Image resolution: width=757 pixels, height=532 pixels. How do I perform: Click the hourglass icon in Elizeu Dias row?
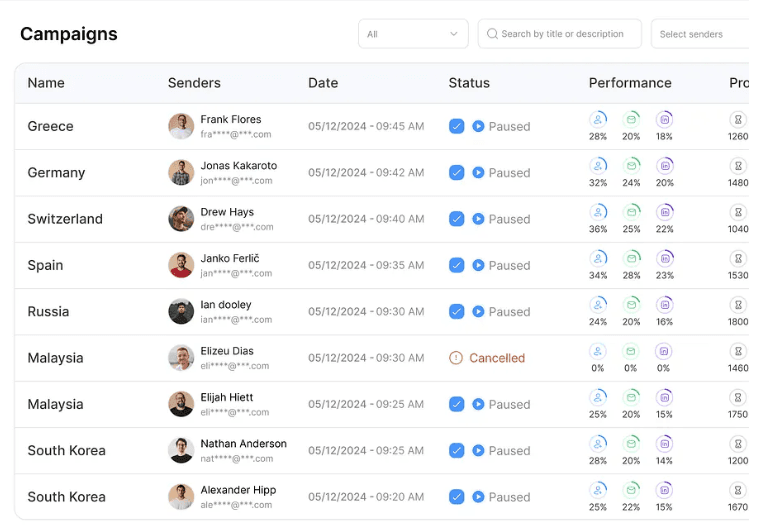point(738,350)
